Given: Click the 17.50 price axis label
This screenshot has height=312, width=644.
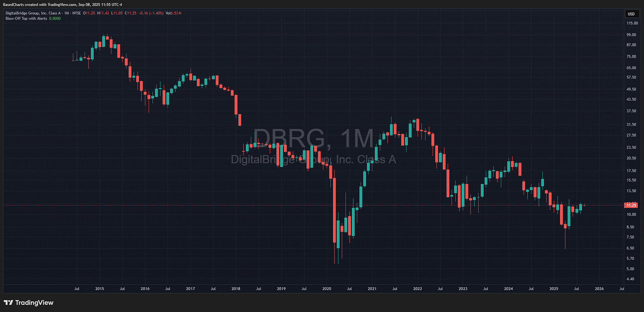Looking at the screenshot, I should 632,170.
